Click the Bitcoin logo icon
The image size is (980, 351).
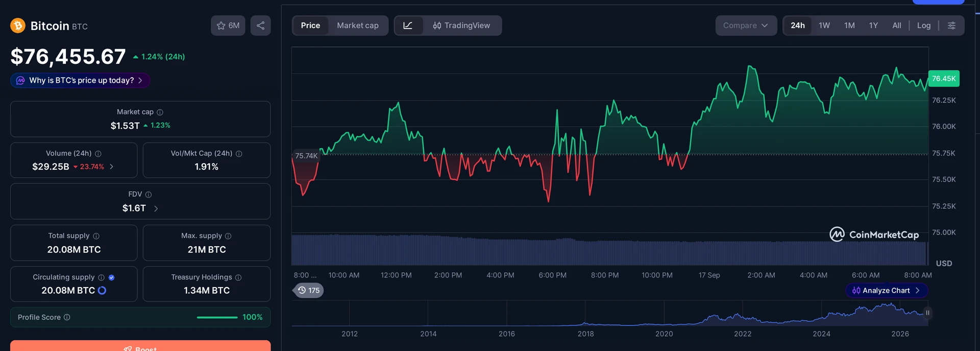(18, 26)
